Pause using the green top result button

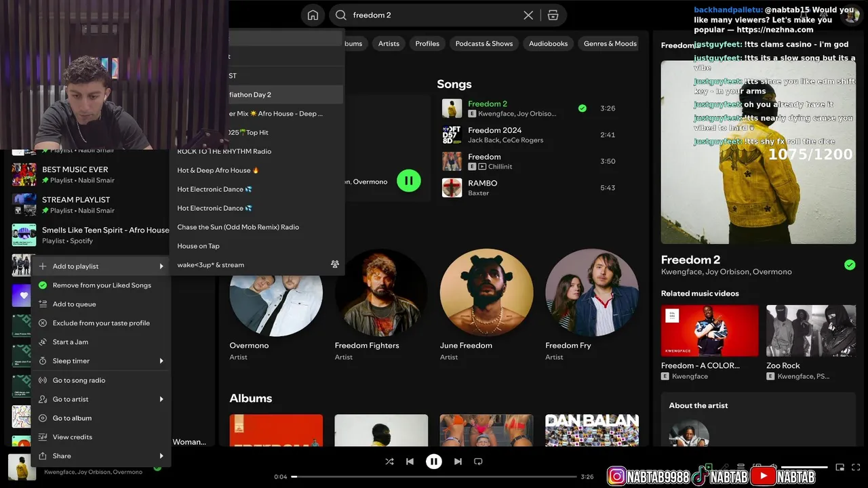coord(409,180)
